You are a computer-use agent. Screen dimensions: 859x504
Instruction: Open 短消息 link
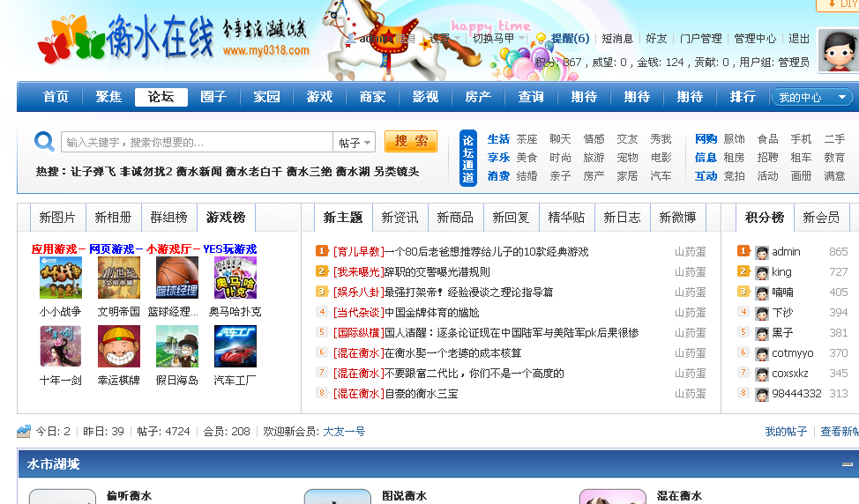[x=617, y=38]
